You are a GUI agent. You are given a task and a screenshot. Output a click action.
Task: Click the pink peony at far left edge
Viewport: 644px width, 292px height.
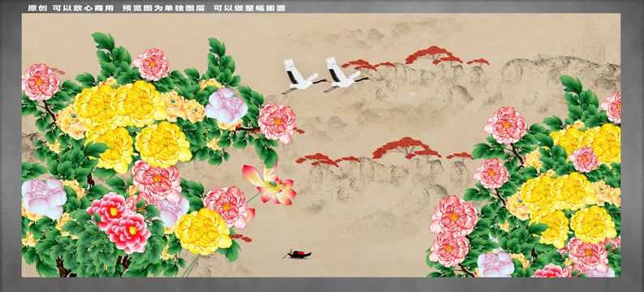pos(40,82)
